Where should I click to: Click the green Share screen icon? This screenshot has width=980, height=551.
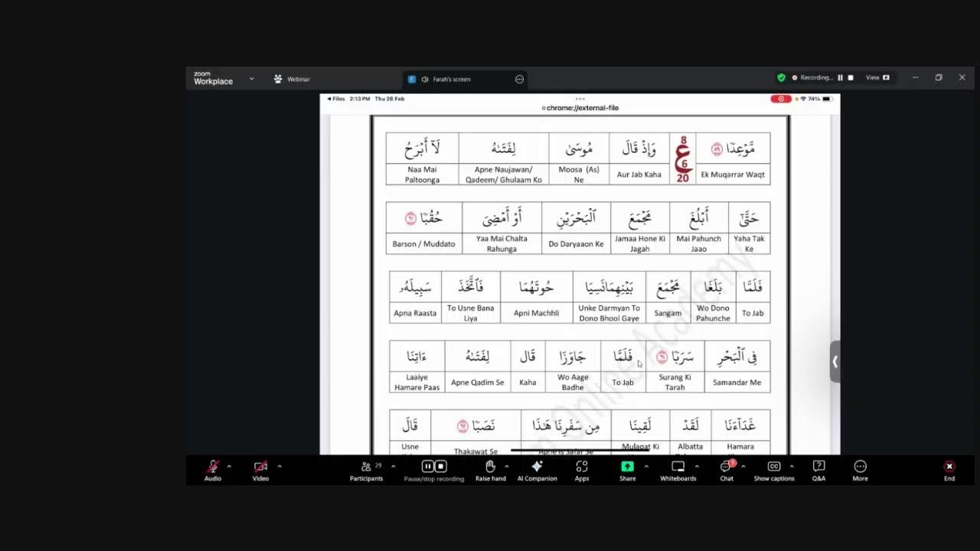pyautogui.click(x=627, y=466)
